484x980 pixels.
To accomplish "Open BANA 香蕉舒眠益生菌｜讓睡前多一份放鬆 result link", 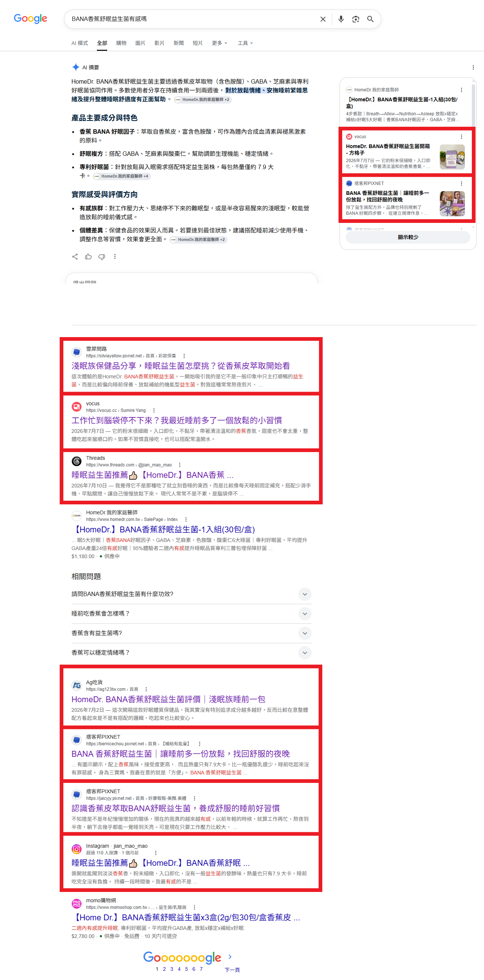I will click(180, 754).
